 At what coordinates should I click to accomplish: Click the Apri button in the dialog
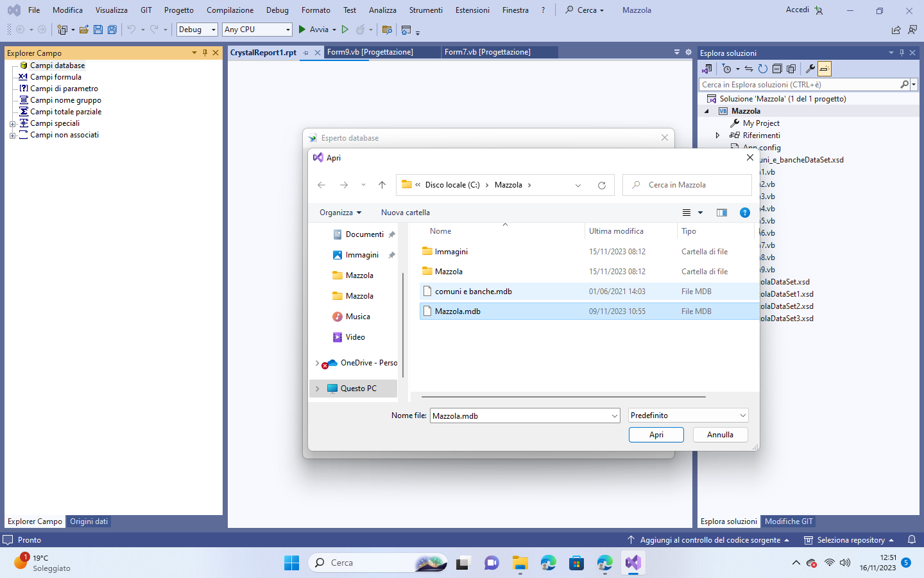tap(656, 435)
